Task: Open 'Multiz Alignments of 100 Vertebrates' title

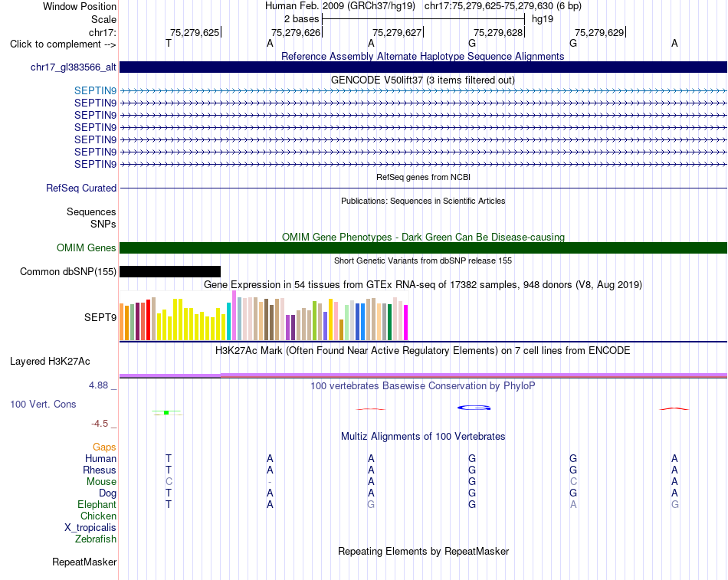Action: coord(423,437)
